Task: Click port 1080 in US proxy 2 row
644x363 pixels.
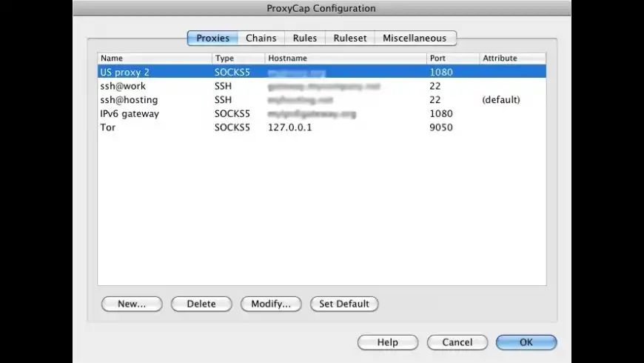Action: point(441,72)
